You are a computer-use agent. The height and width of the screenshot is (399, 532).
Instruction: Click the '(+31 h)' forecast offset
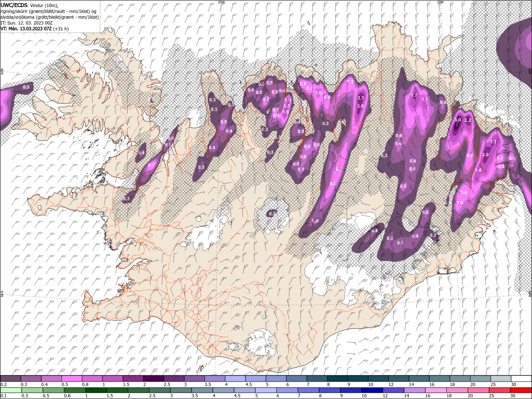(61, 29)
